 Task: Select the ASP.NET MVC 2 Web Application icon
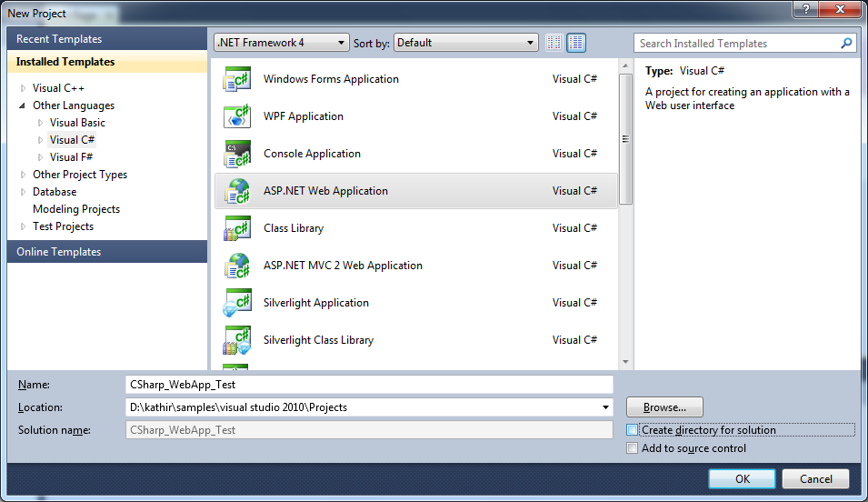click(x=237, y=266)
